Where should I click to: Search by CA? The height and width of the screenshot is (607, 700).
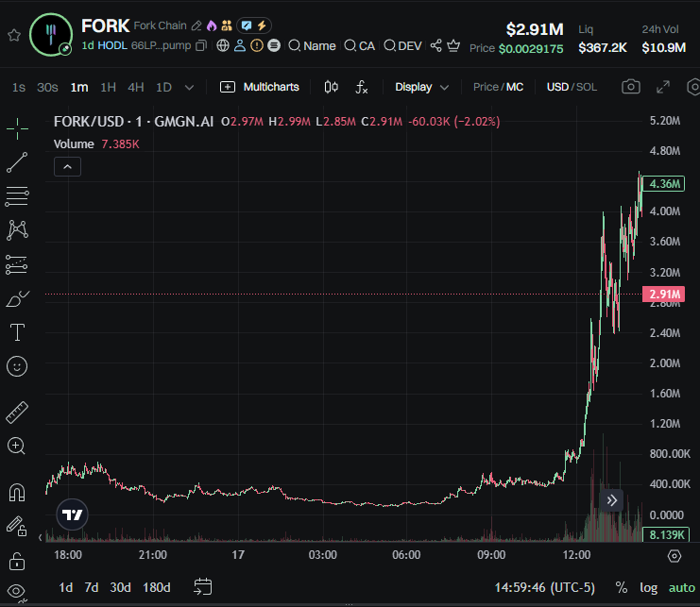point(360,46)
